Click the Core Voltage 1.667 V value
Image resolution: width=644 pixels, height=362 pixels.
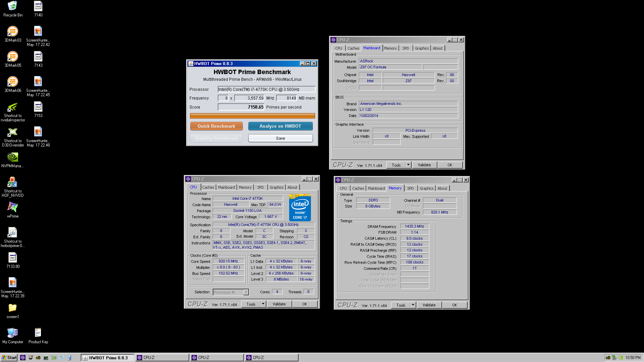point(271,217)
